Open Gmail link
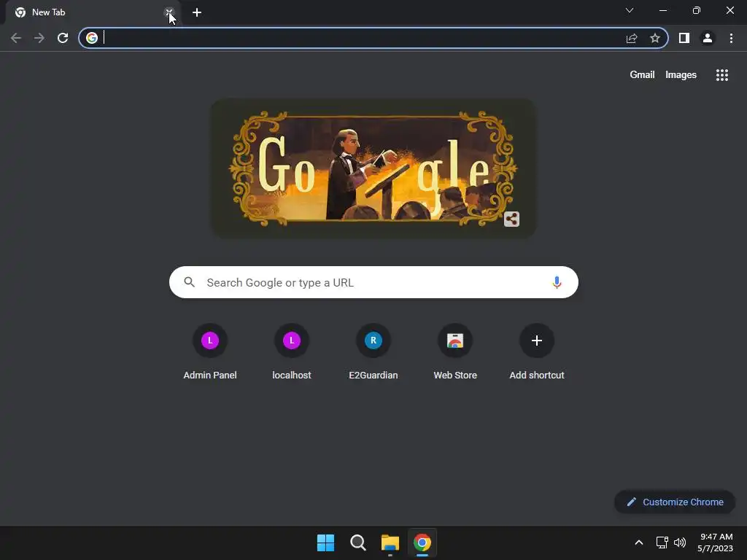The height and width of the screenshot is (560, 747). tap(642, 75)
